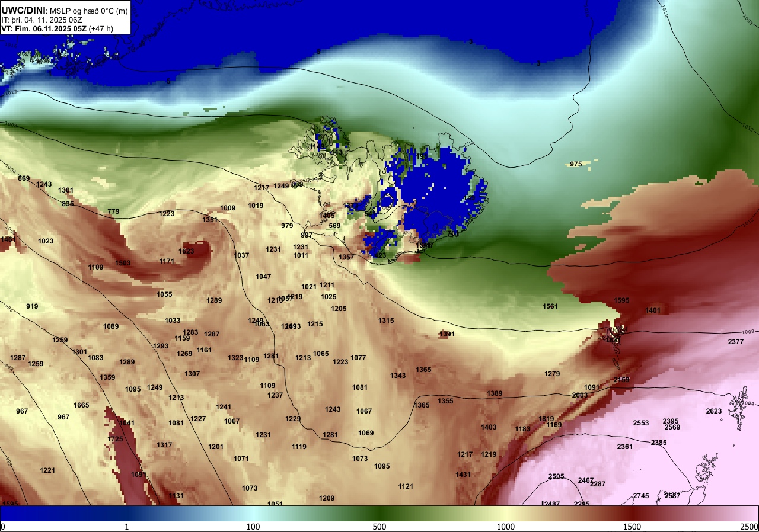Select the 1047 height value
Screen dimensions: 759x532
(263, 277)
